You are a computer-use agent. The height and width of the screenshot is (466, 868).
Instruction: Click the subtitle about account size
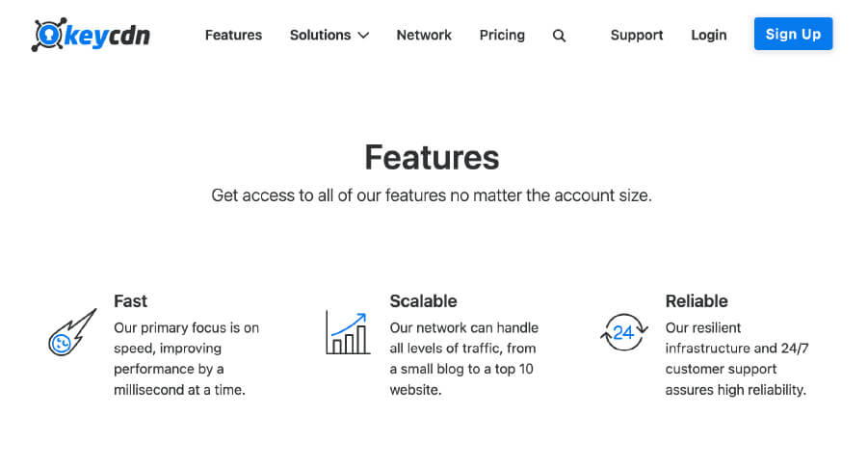pos(432,195)
